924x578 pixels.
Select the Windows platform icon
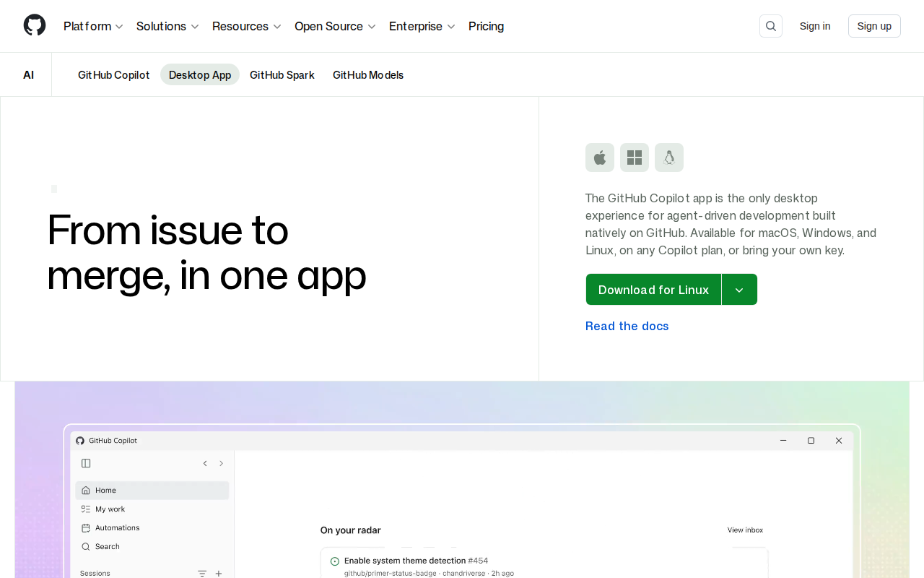[635, 158]
